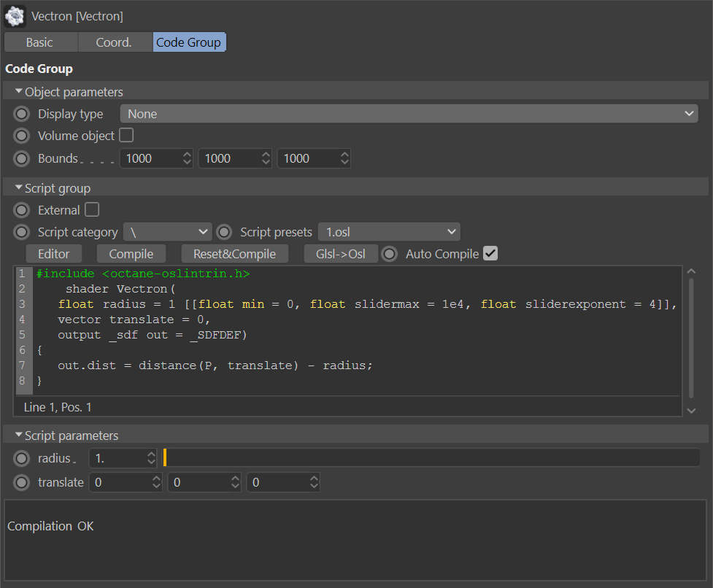This screenshot has width=713, height=588.
Task: Switch to the Coord. tab
Action: 114,42
